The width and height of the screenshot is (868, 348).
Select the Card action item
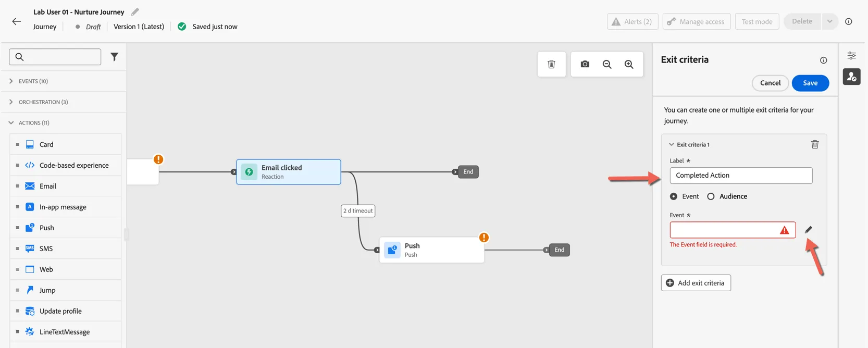click(x=66, y=144)
